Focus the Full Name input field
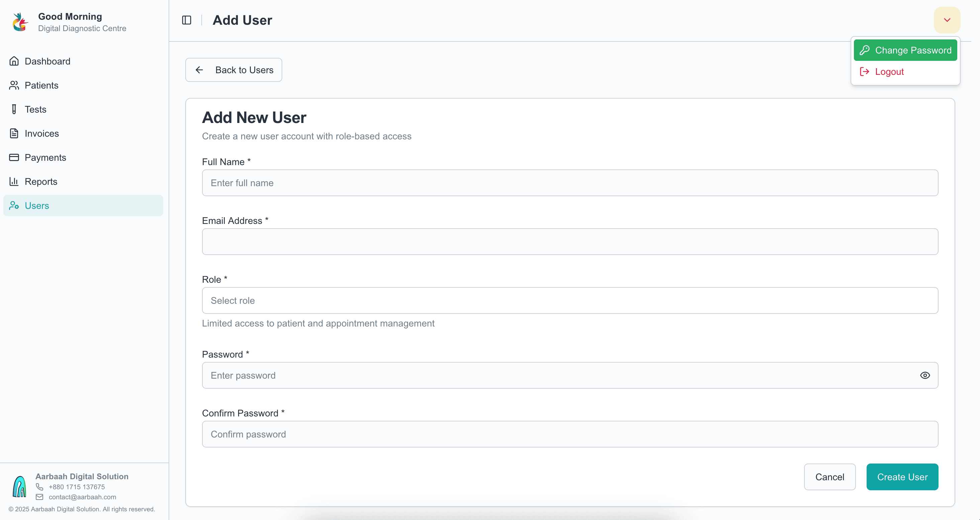The height and width of the screenshot is (520, 980). (570, 183)
